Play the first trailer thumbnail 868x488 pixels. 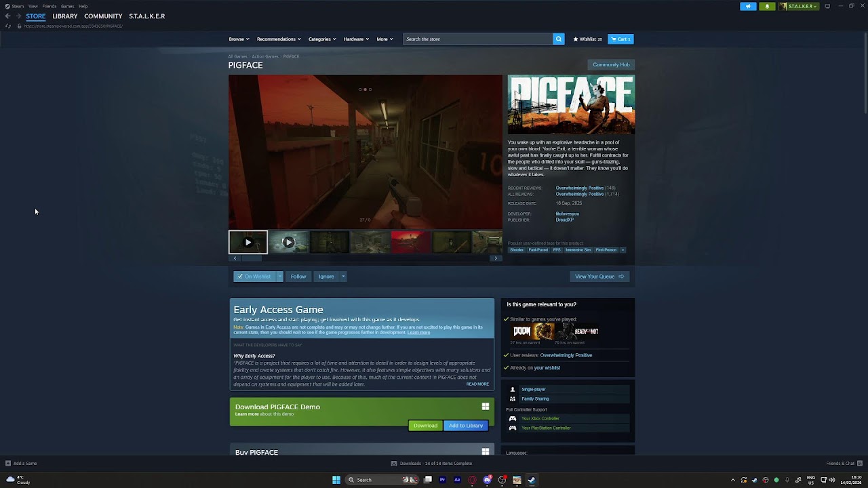click(248, 242)
